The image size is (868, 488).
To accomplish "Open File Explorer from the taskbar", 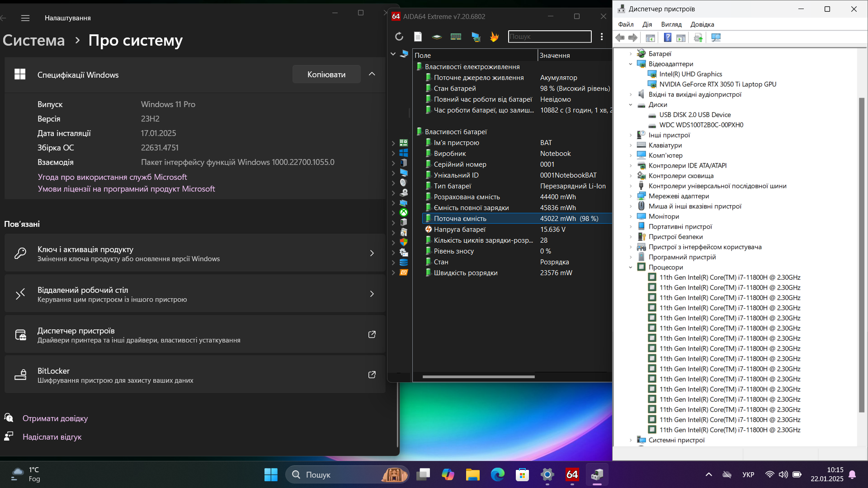I will pos(472,474).
